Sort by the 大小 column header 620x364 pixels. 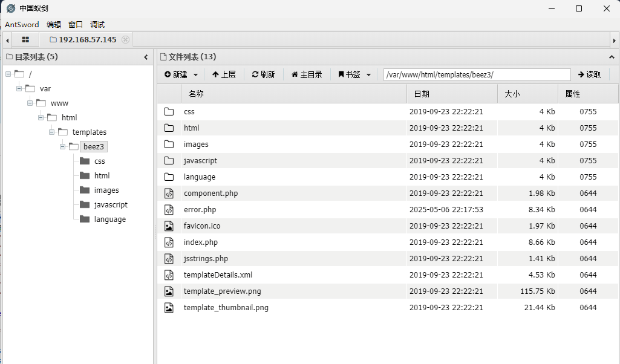(x=527, y=94)
